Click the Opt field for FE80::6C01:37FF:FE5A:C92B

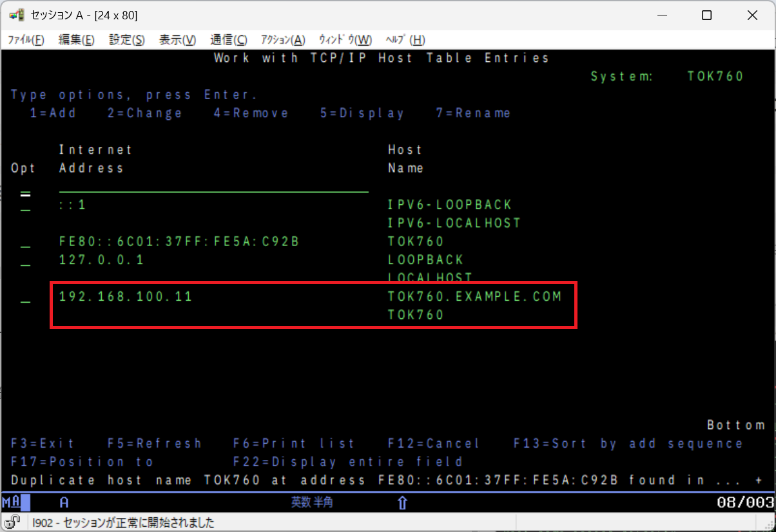click(x=25, y=242)
